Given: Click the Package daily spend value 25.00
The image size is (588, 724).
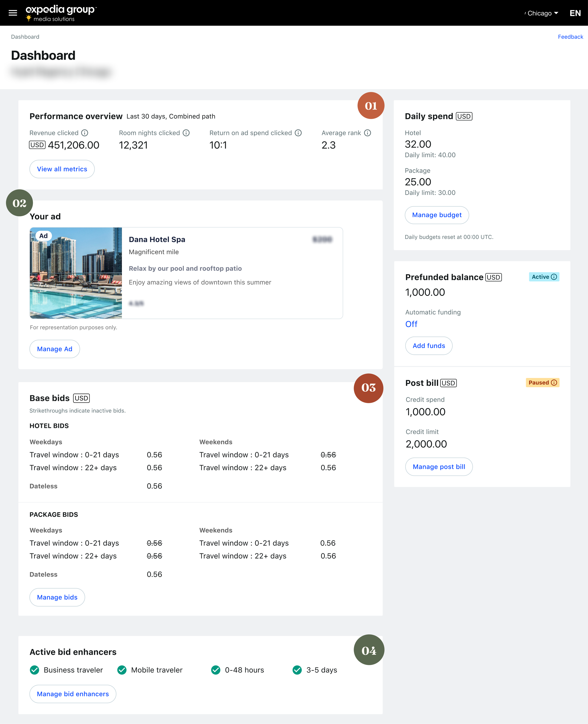Looking at the screenshot, I should pos(418,182).
